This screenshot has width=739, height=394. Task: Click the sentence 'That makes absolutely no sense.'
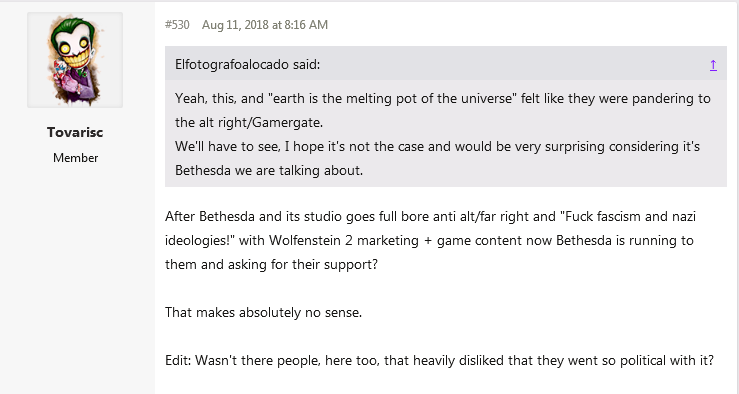(x=263, y=312)
